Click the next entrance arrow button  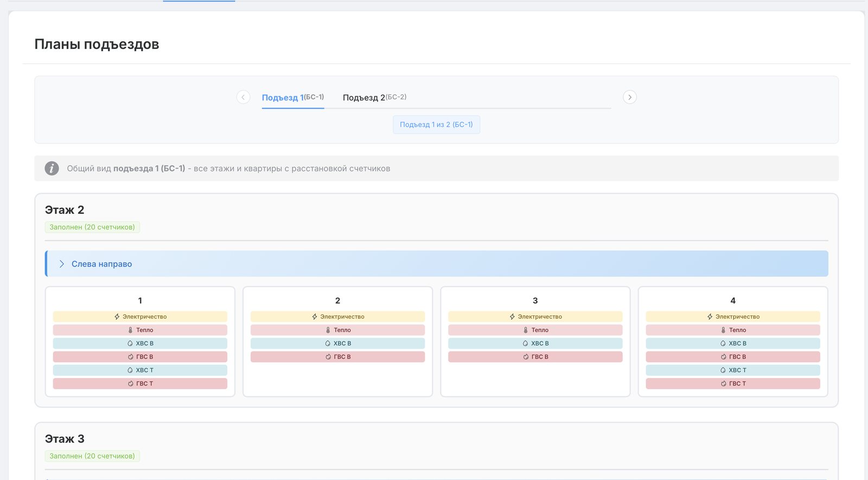tap(630, 97)
